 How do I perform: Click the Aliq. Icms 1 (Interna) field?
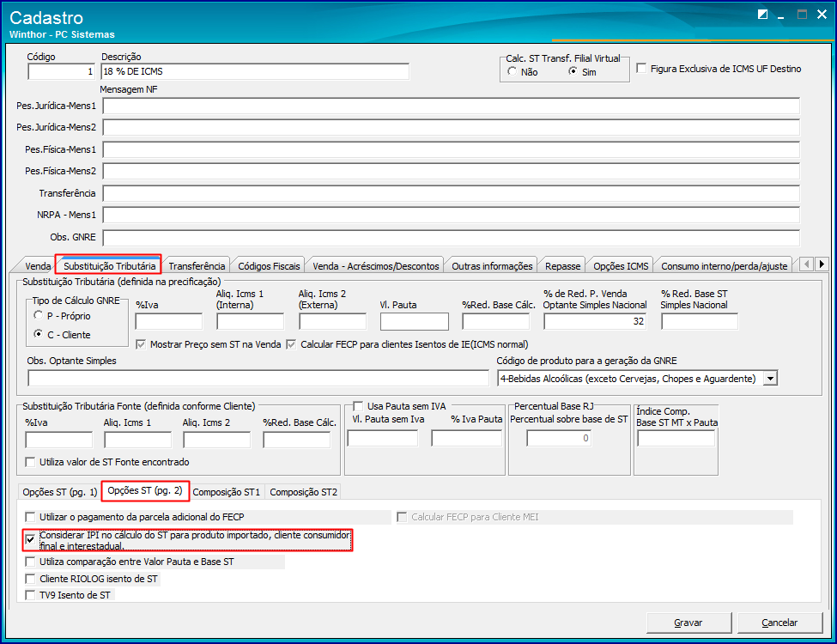point(251,321)
